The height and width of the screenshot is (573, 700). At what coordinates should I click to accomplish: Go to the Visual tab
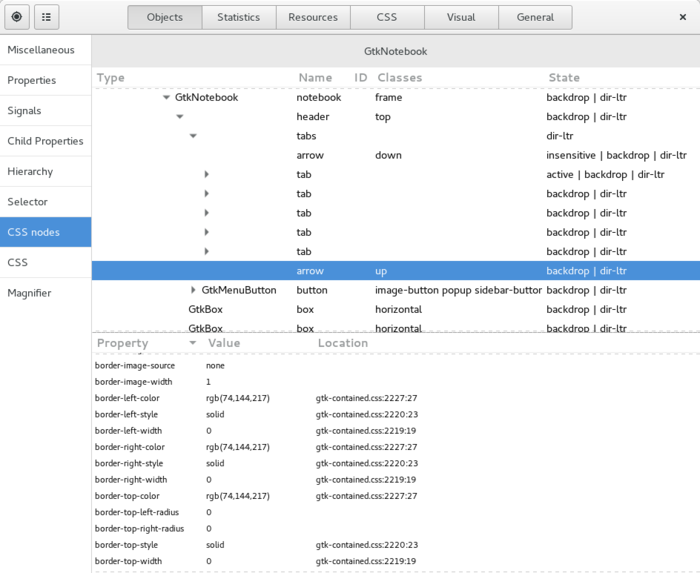(461, 17)
